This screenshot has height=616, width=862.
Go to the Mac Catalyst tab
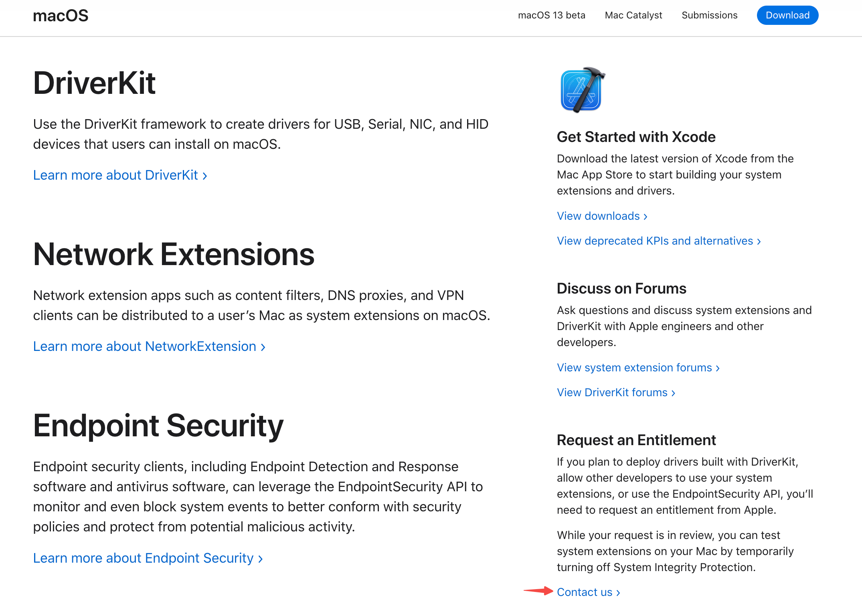[x=633, y=15]
